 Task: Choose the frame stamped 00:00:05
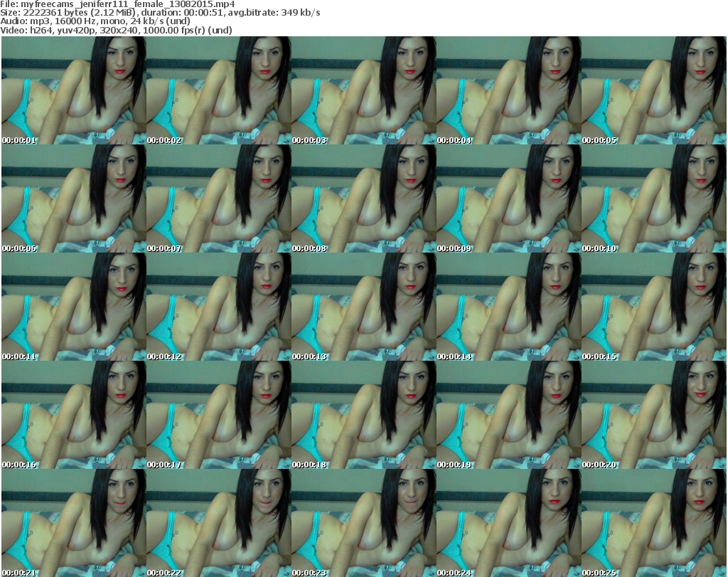653,90
